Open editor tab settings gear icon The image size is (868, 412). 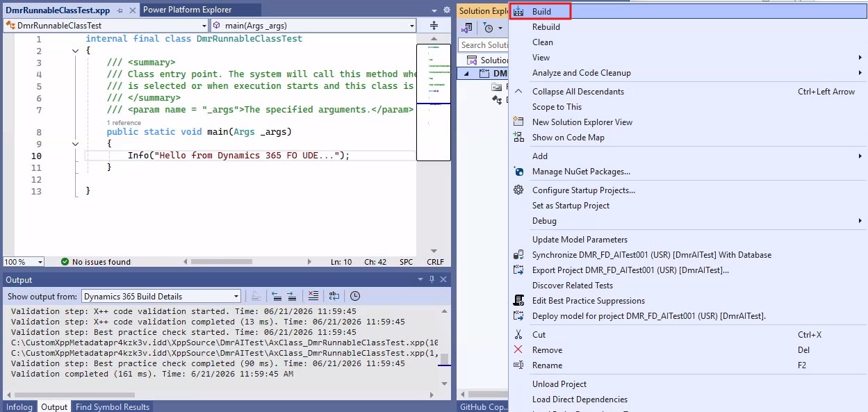(x=446, y=10)
